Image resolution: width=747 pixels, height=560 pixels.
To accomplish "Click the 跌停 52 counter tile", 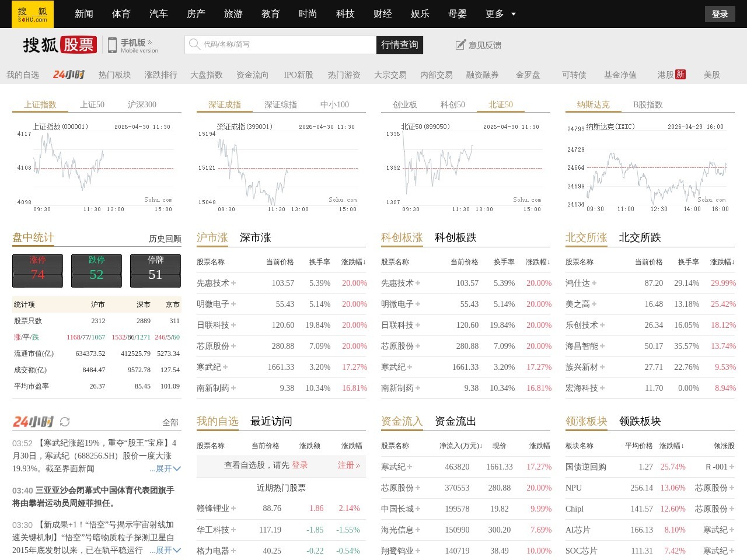I will pos(96,271).
